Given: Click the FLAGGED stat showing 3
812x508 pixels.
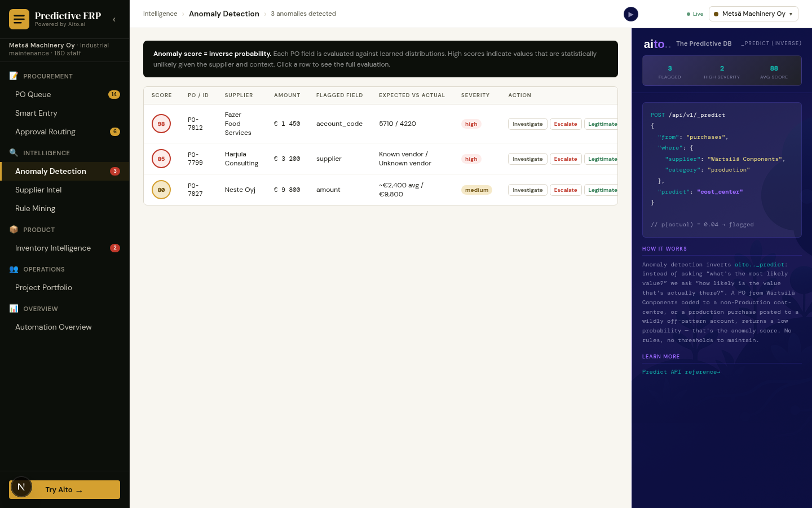Looking at the screenshot, I should coord(670,71).
